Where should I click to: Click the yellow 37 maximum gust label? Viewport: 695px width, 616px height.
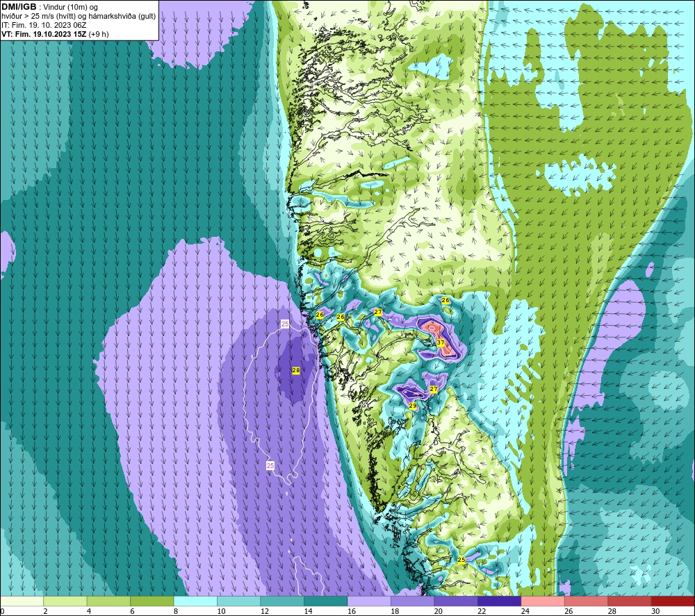(440, 342)
